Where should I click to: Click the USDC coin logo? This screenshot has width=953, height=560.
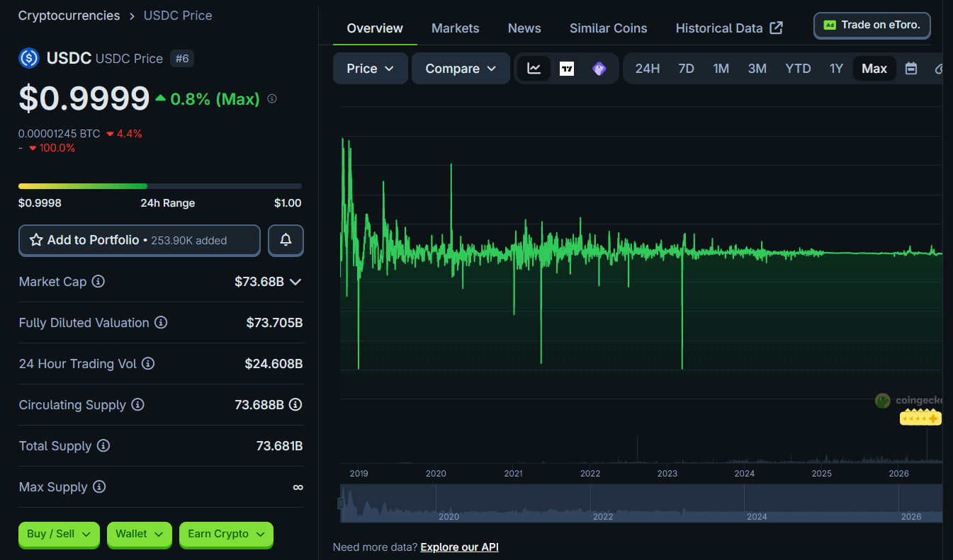coord(29,58)
